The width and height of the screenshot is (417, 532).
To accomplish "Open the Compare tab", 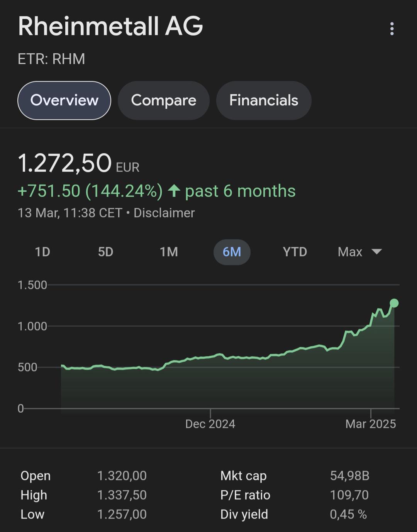I will [164, 100].
